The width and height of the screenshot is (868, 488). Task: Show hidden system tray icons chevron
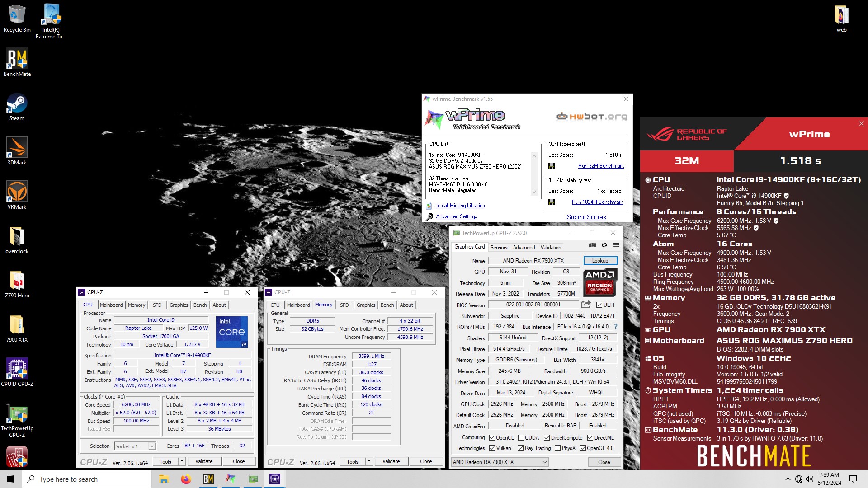click(788, 479)
